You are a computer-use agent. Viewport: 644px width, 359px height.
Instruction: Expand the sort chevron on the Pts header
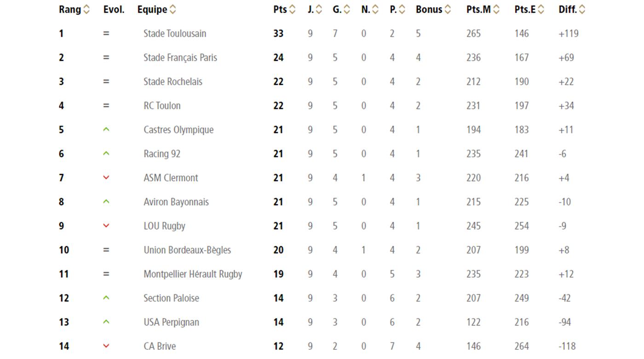(x=293, y=9)
